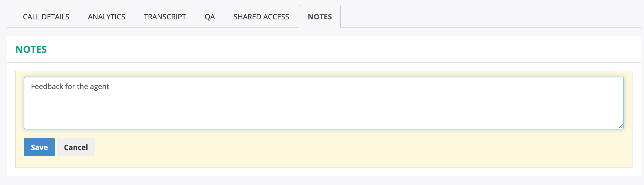This screenshot has width=644, height=185.
Task: Open the CALL DETAILS tab
Action: pyautogui.click(x=46, y=17)
